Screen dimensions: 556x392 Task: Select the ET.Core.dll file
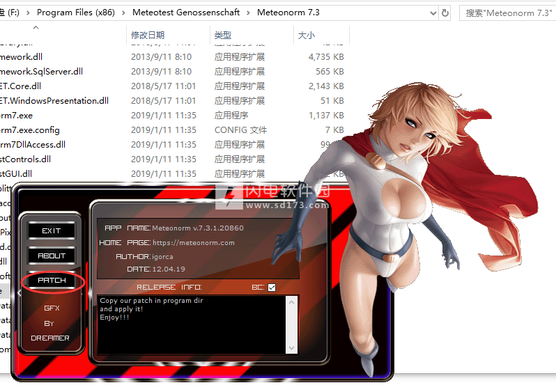[21, 86]
